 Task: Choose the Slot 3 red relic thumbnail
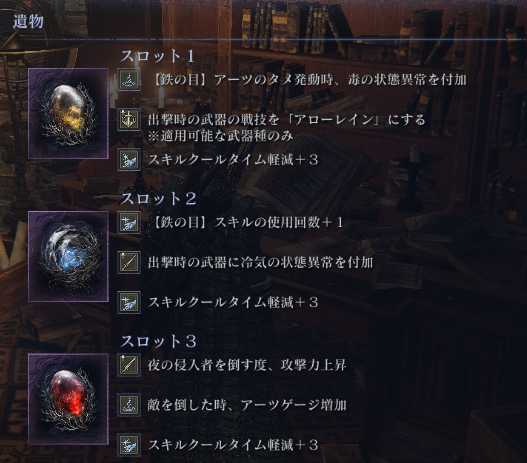pyautogui.click(x=68, y=399)
